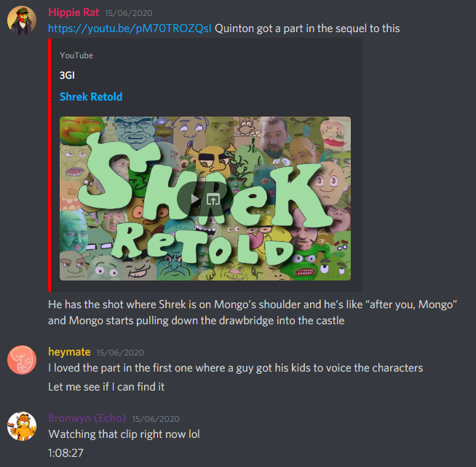
Task: Open the video in browser via popout icon
Action: coord(213,200)
